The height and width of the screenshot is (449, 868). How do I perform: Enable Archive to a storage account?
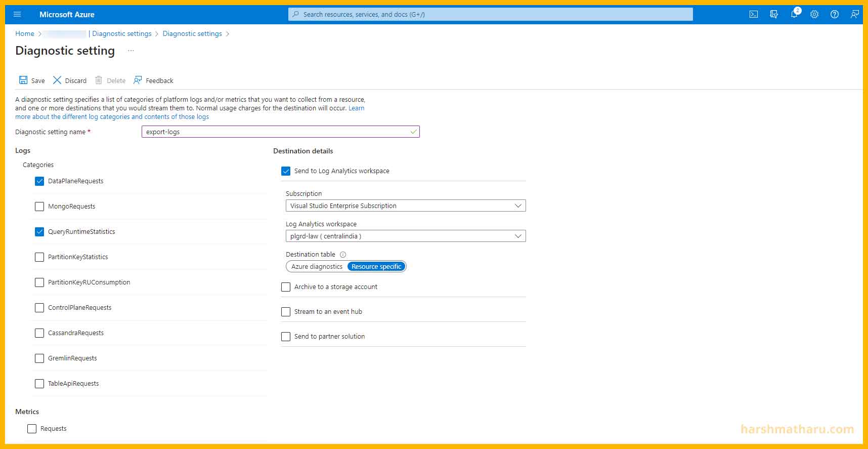(286, 287)
